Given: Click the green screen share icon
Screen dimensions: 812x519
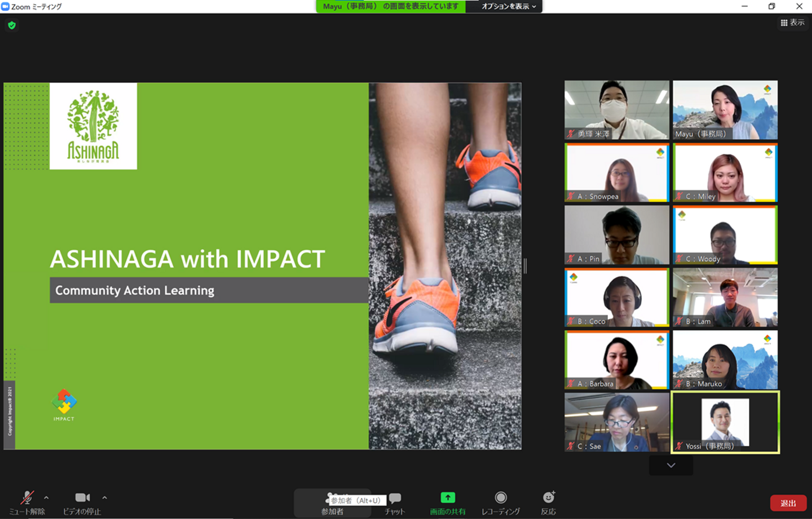Looking at the screenshot, I should pyautogui.click(x=448, y=498).
